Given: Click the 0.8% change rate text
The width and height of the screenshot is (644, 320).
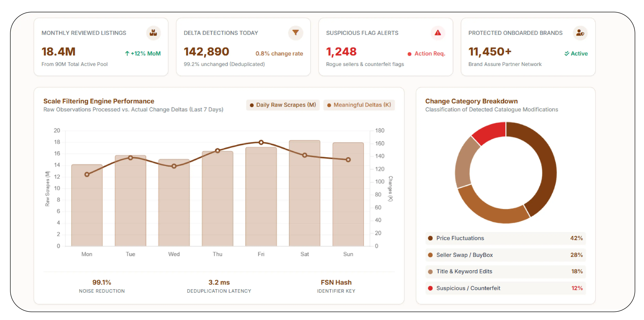Looking at the screenshot, I should pyautogui.click(x=279, y=54).
